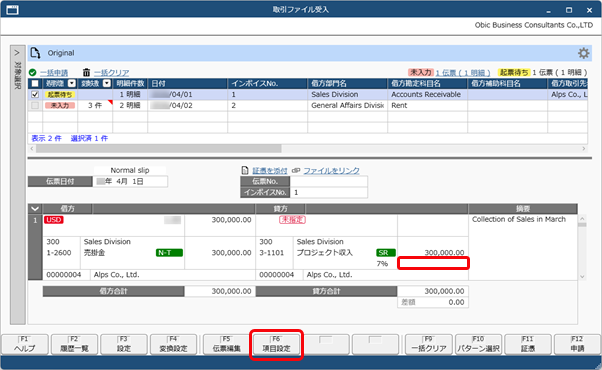Image resolution: width=602 pixels, height=370 pixels.
Task: Click the left arrow of horizontal scrollbar
Action: point(32,149)
